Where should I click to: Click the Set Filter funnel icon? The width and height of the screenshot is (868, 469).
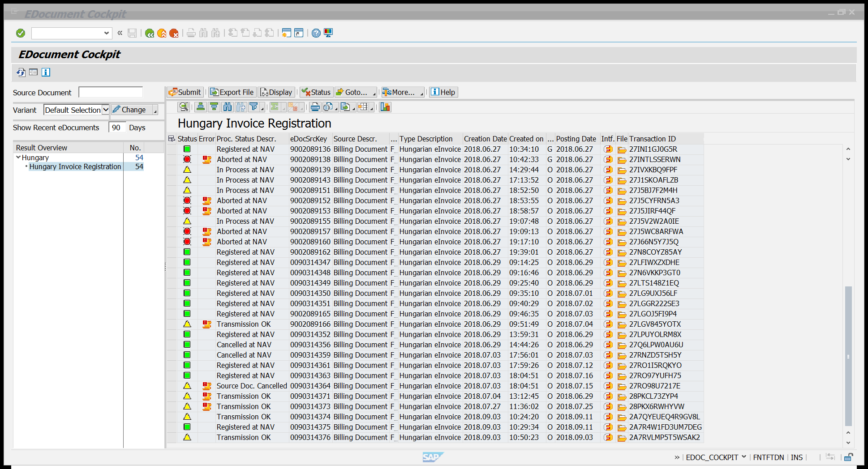(254, 107)
